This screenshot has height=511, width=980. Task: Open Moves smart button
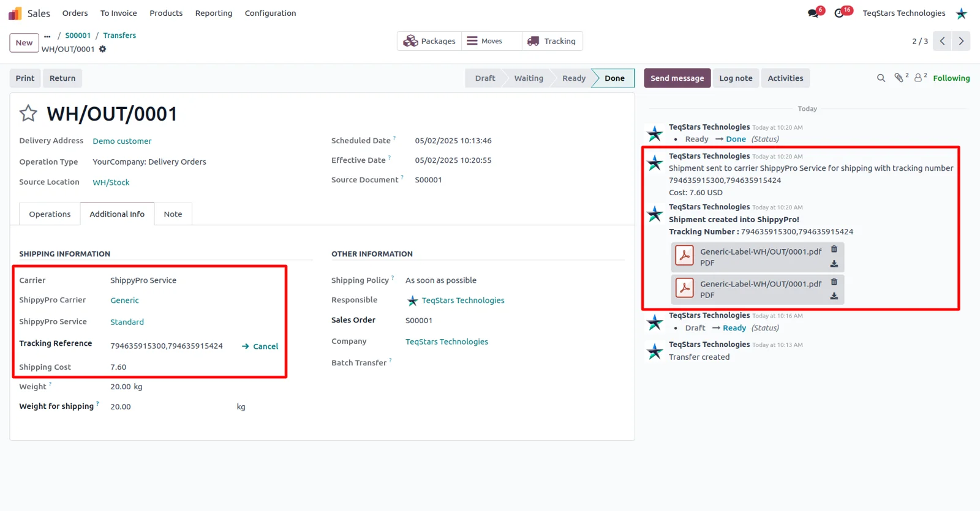click(x=492, y=41)
